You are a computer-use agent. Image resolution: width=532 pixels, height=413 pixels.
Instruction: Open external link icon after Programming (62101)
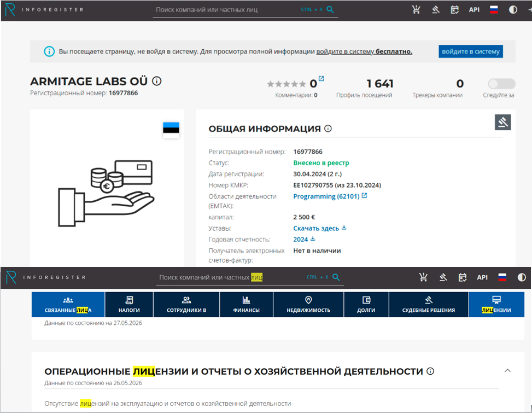(x=364, y=196)
